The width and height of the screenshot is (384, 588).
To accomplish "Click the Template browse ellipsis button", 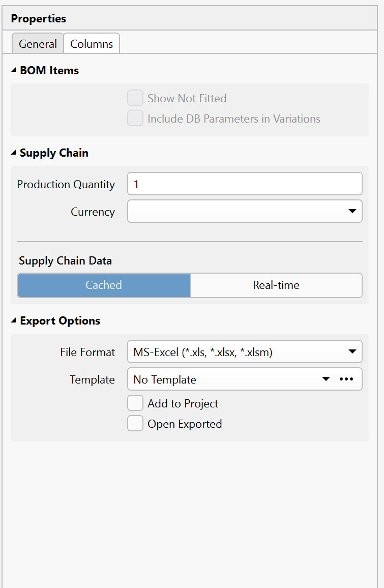I will click(346, 379).
